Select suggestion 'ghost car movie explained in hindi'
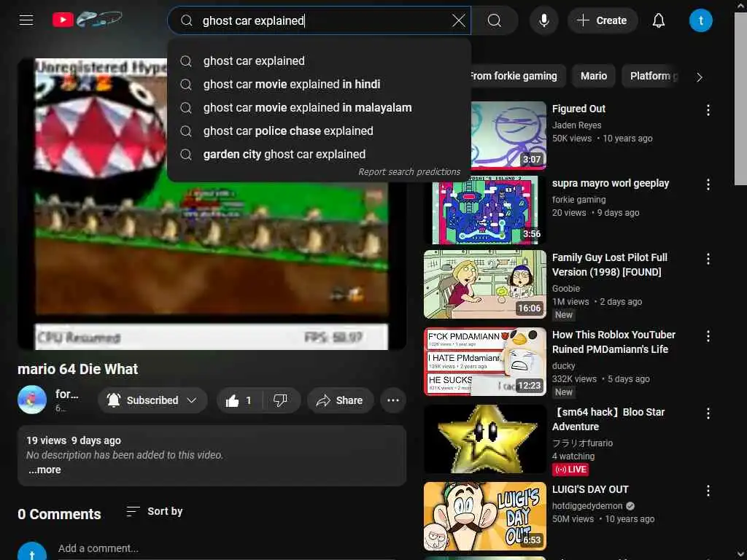747x560 pixels. (319, 85)
